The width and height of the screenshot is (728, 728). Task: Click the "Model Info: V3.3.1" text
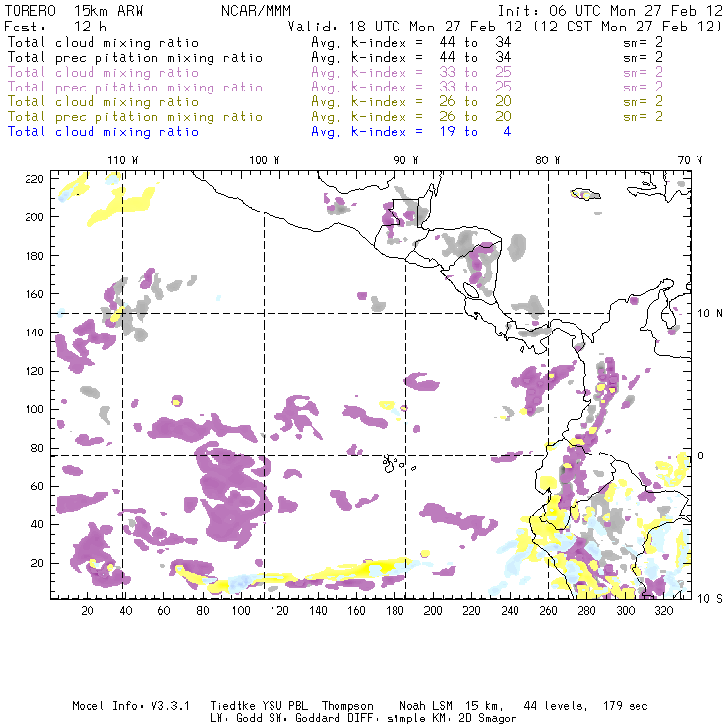click(131, 706)
